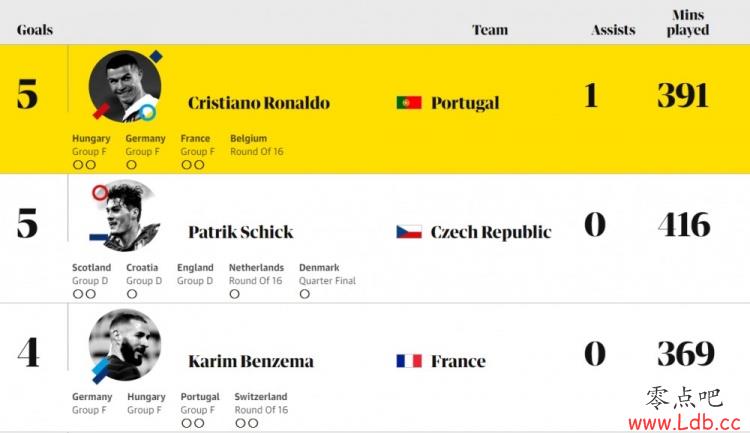750x433 pixels.
Task: Select Schick's goal circle under Denmark
Action: pyautogui.click(x=305, y=294)
